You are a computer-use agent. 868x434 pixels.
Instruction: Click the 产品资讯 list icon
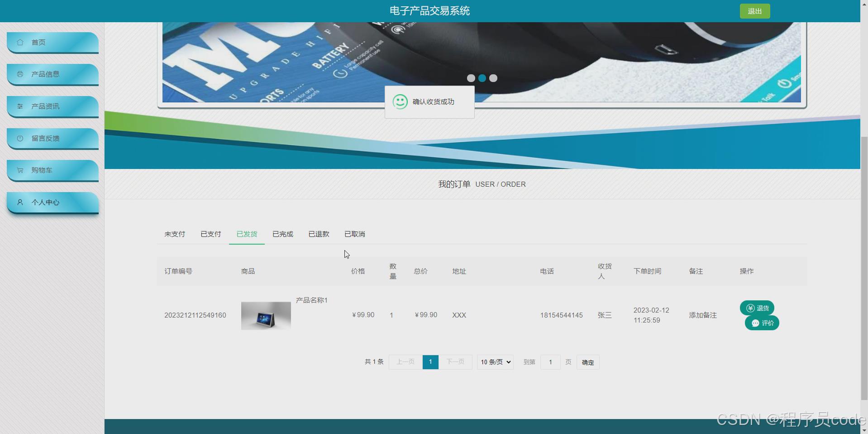[x=19, y=106]
